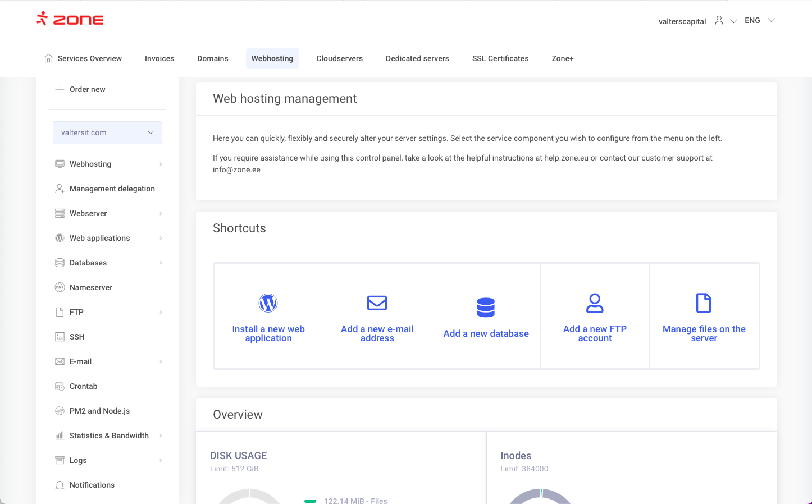
Task: Click the E-mail envelope icon in sidebar
Action: (x=60, y=361)
